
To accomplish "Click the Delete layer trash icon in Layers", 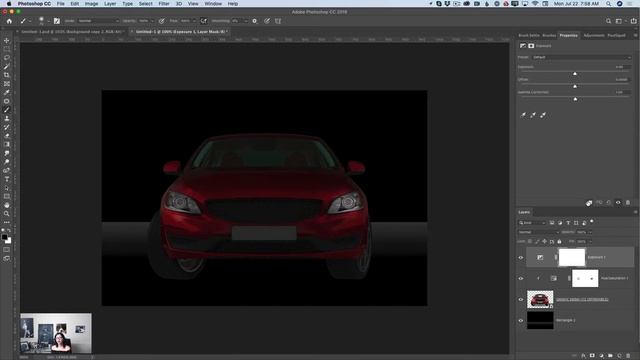I will pos(628,356).
